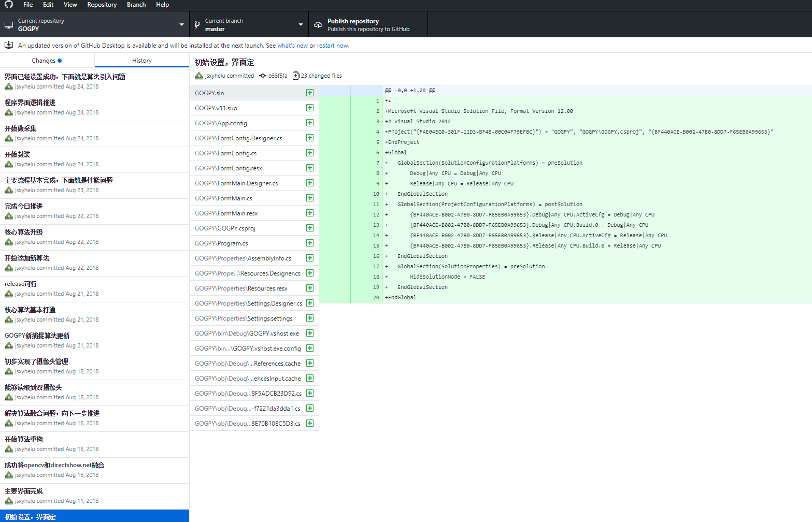Click the update download icon in the notification banner
The image size is (812, 522).
click(x=9, y=45)
